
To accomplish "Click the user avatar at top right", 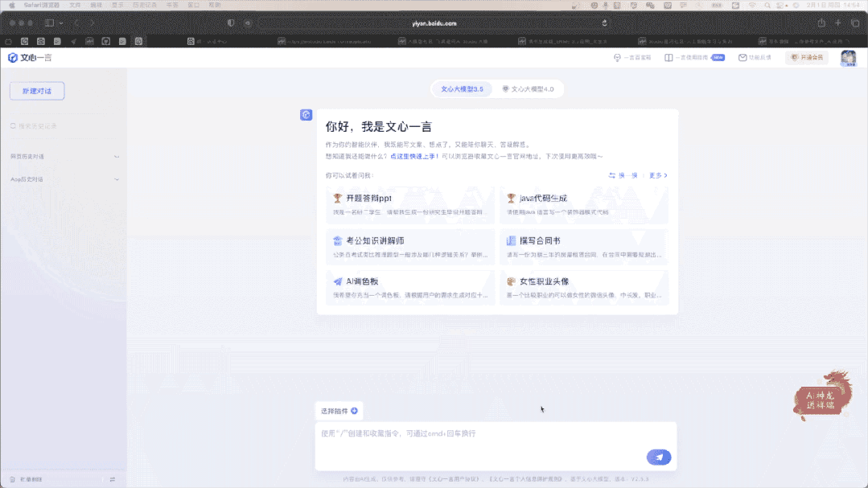I will [848, 58].
